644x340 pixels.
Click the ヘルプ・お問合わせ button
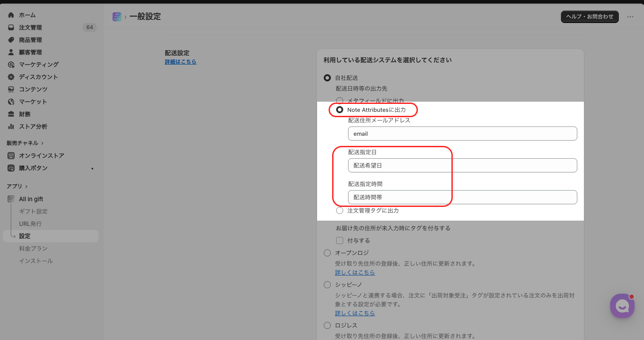pyautogui.click(x=590, y=17)
